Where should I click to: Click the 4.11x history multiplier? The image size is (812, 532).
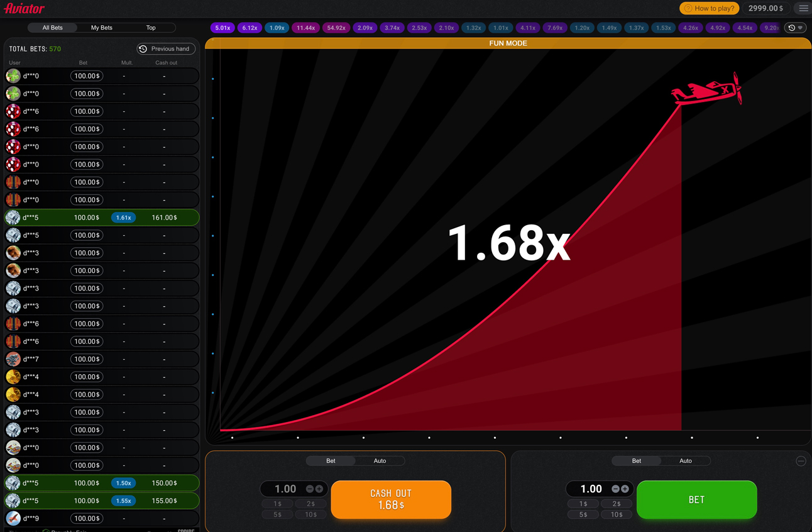528,28
